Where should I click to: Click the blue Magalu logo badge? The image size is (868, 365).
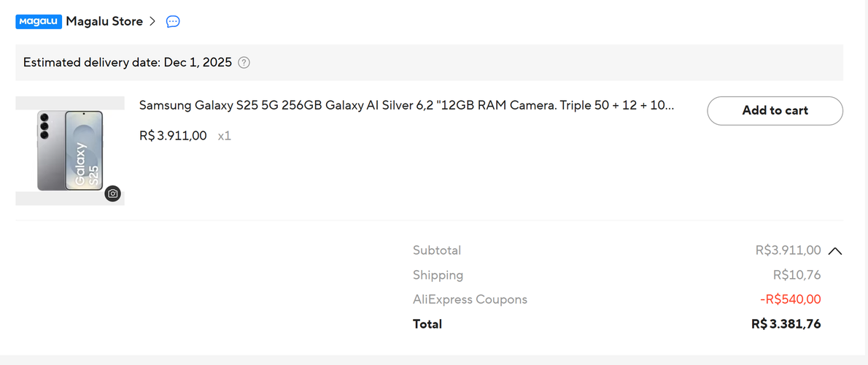tap(39, 22)
